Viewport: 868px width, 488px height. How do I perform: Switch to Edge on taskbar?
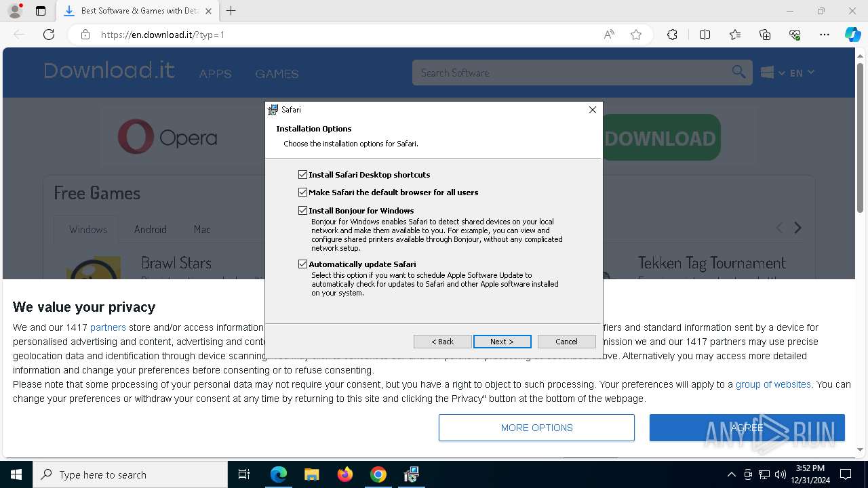tap(279, 474)
